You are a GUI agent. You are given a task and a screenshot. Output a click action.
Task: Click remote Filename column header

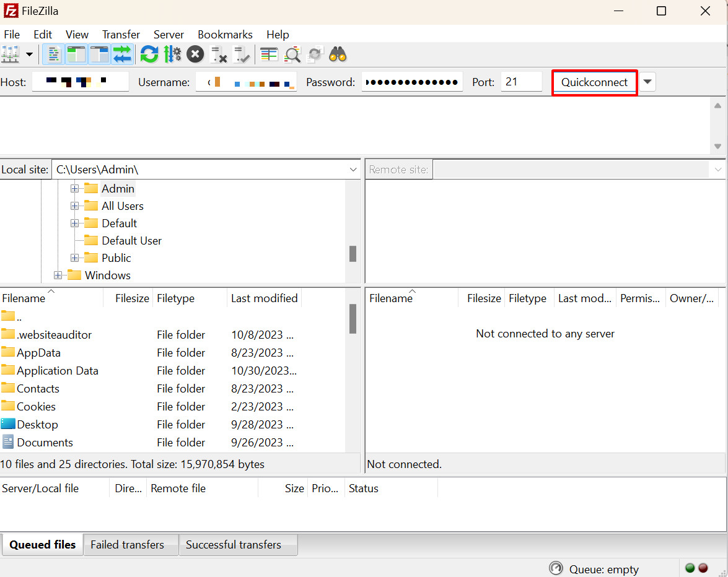point(412,298)
